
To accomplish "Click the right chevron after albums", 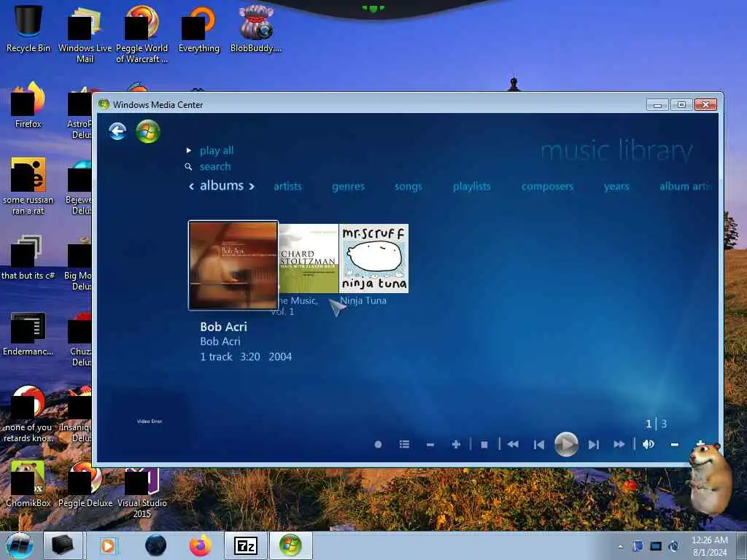I will (251, 186).
